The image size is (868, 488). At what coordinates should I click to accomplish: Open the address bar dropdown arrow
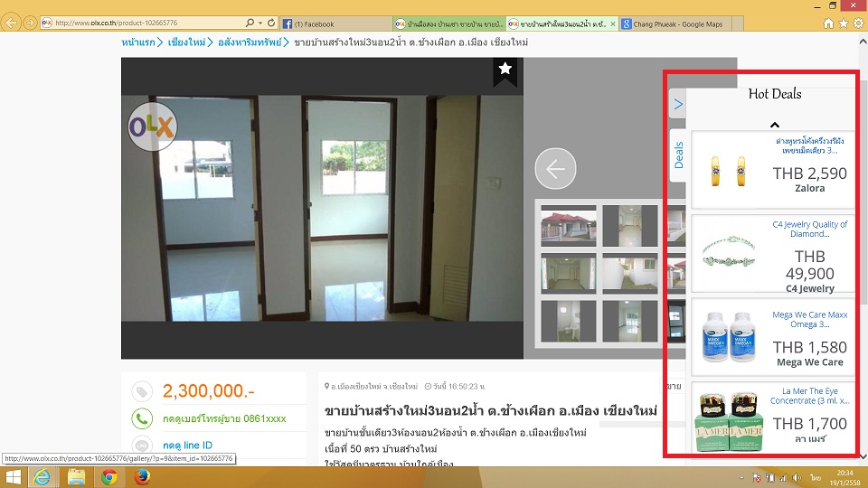click(x=260, y=23)
